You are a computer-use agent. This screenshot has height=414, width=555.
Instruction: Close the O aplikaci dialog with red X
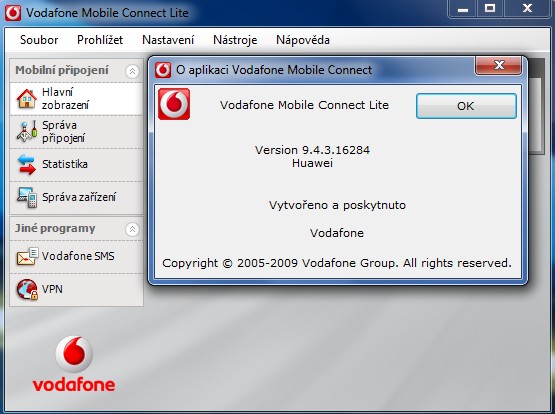tap(498, 65)
